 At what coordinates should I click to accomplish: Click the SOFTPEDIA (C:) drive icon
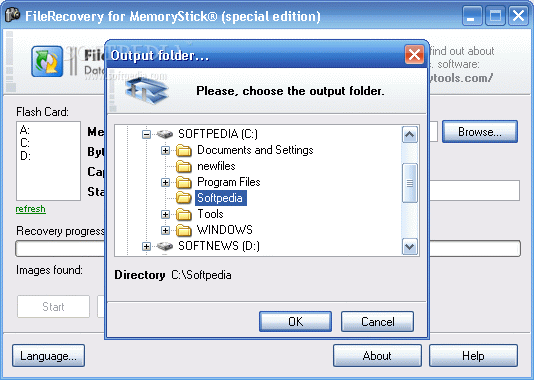click(x=165, y=134)
